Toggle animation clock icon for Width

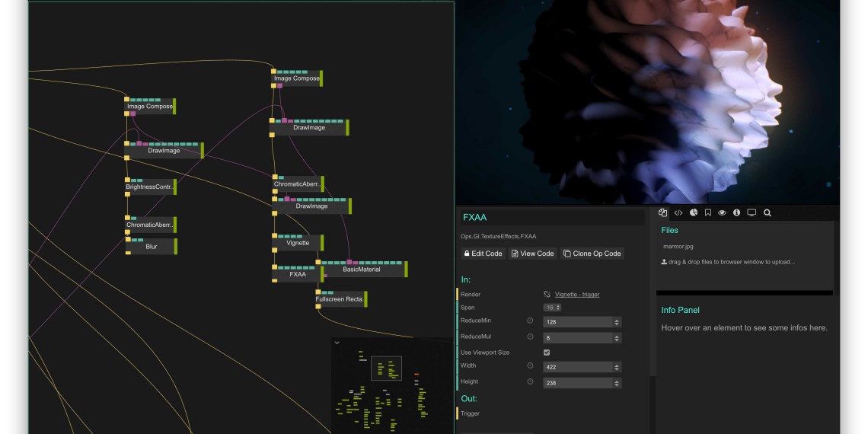530,365
